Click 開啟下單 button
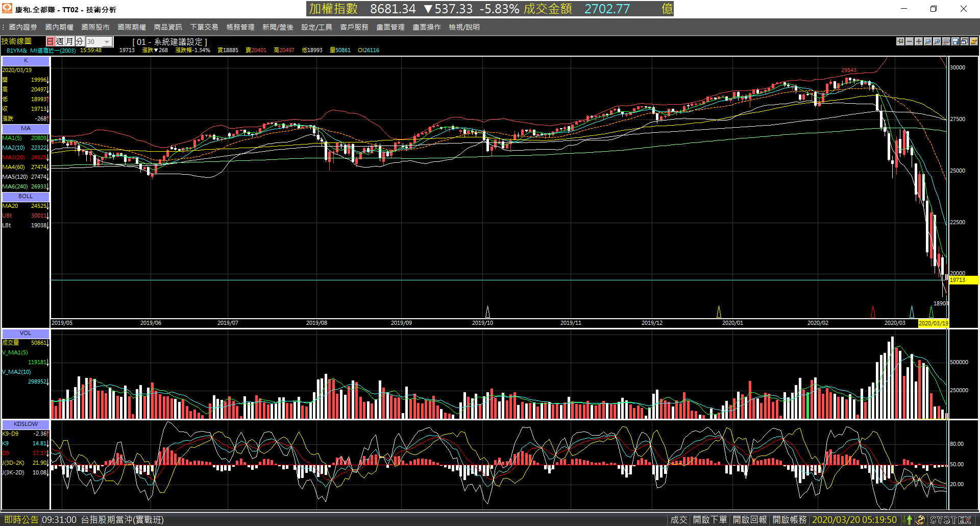The image size is (980, 526). 710,519
